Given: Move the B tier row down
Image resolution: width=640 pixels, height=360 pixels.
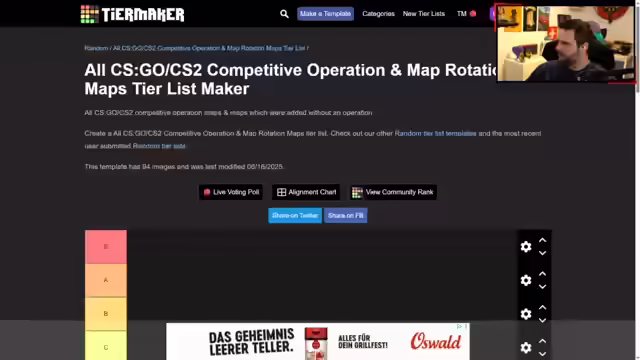Looking at the screenshot, I should click(x=542, y=320).
